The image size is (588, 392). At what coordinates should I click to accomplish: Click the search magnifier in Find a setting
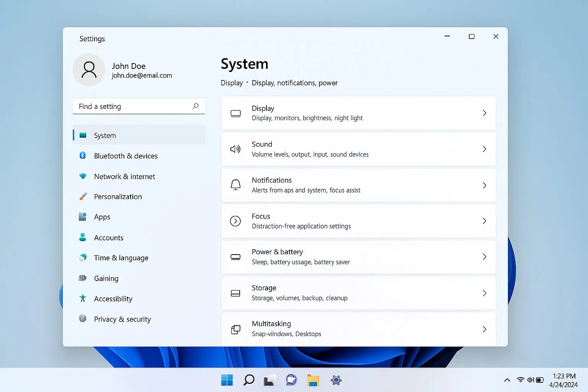pyautogui.click(x=195, y=106)
